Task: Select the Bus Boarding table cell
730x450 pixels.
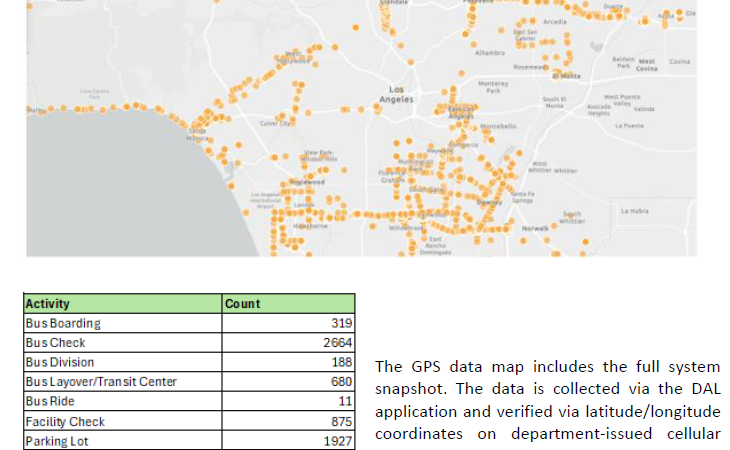Action: coord(63,323)
